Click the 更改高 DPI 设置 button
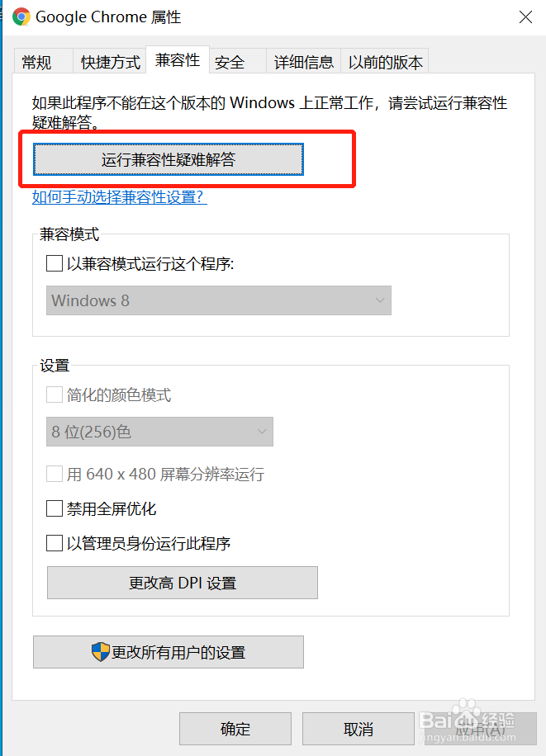The height and width of the screenshot is (756, 546). coord(183,583)
